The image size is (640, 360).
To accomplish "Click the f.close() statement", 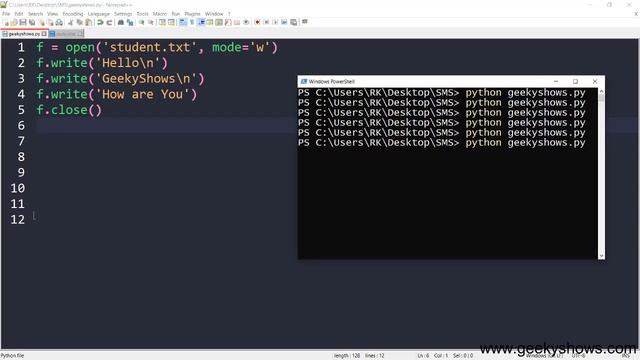I will tap(69, 110).
